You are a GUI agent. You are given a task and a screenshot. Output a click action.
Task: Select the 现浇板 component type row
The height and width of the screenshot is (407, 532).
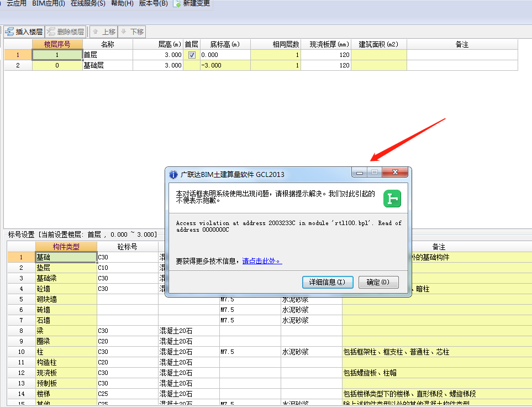coord(66,373)
